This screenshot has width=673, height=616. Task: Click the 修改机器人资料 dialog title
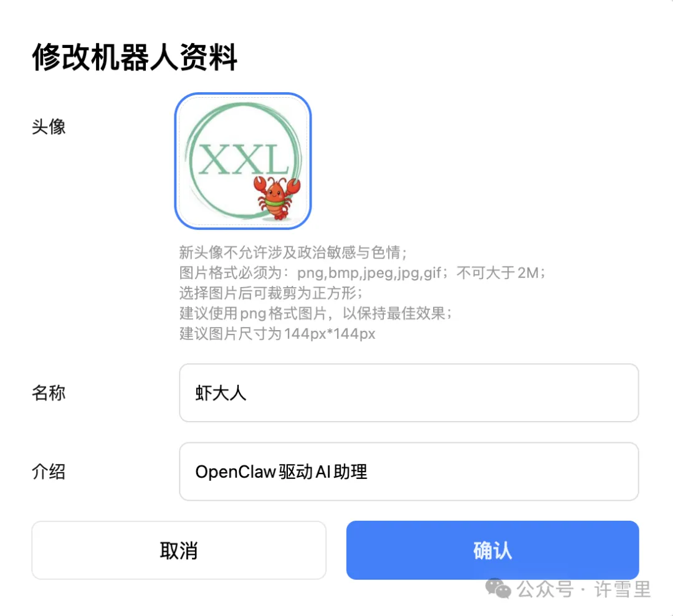tap(135, 57)
